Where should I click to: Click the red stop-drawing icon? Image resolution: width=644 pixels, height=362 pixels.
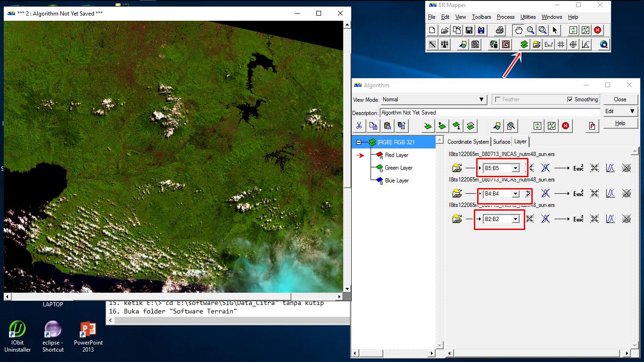[597, 30]
